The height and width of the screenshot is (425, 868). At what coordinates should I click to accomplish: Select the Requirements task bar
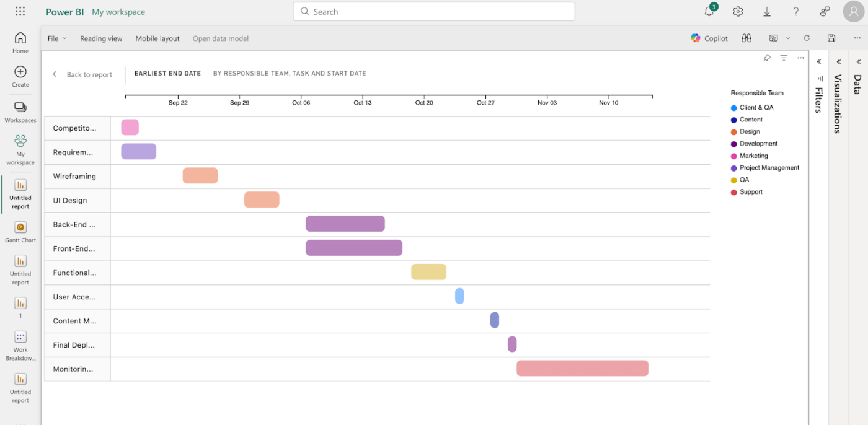139,152
